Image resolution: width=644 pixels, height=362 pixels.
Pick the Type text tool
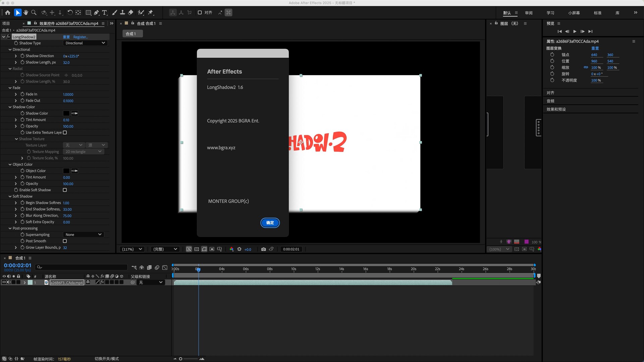[105, 13]
